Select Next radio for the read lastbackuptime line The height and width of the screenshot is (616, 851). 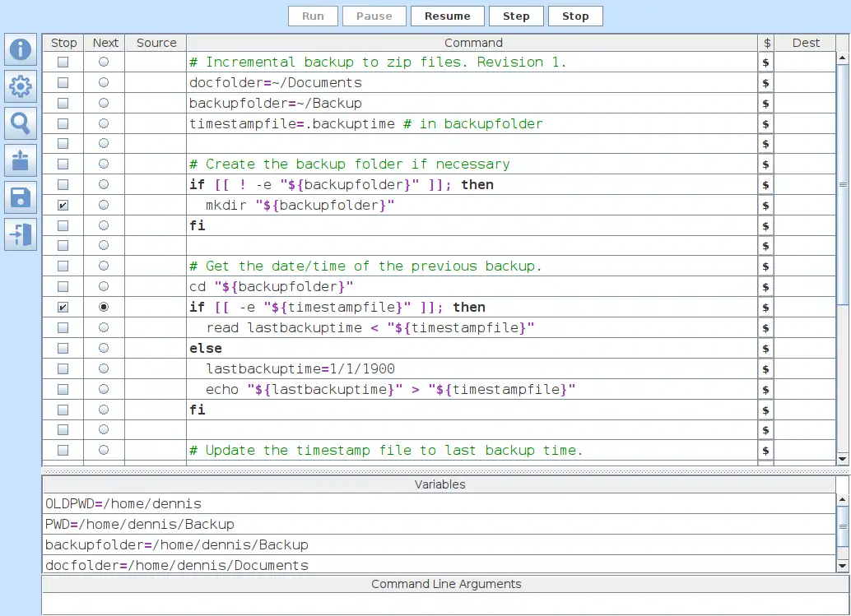[104, 328]
